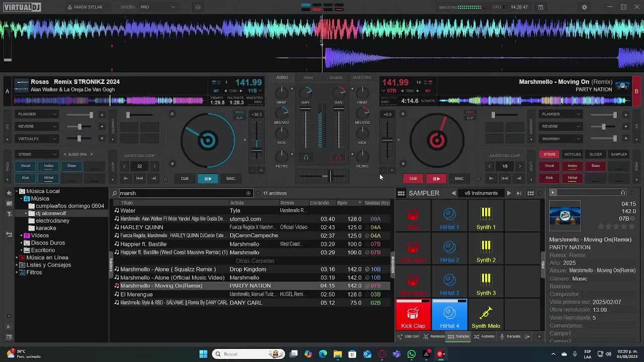Viewport: 644px width, 362px height.
Task: Click deck B loop toggle button
Action: tap(505, 178)
